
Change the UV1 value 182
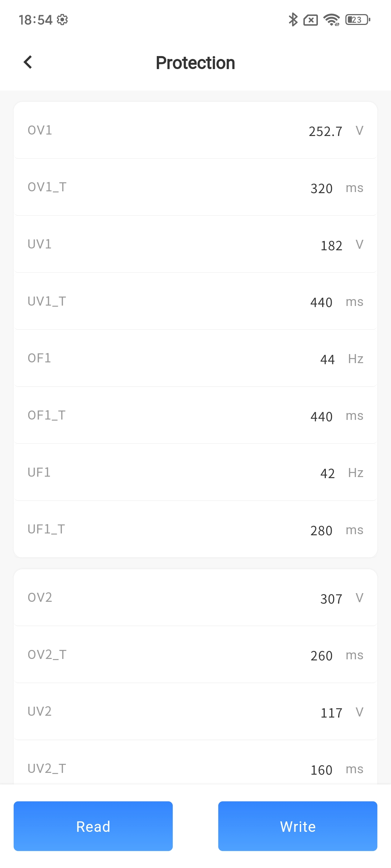click(331, 246)
